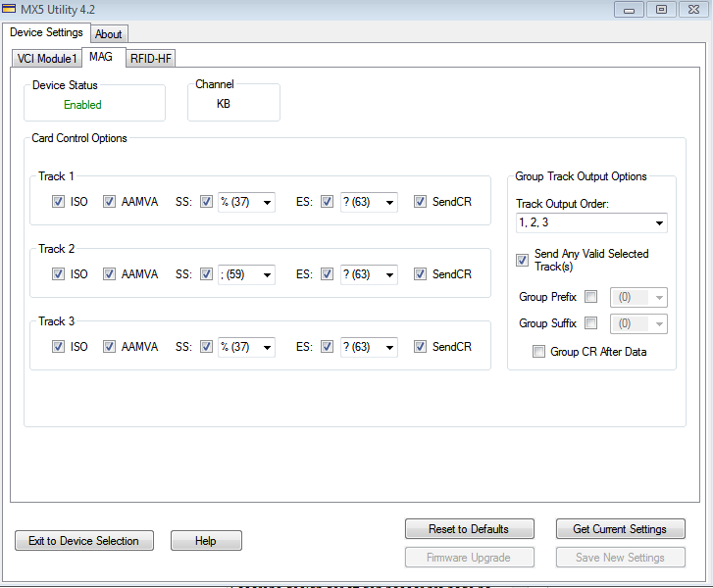Toggle Track 1 SS checkbox

[206, 201]
